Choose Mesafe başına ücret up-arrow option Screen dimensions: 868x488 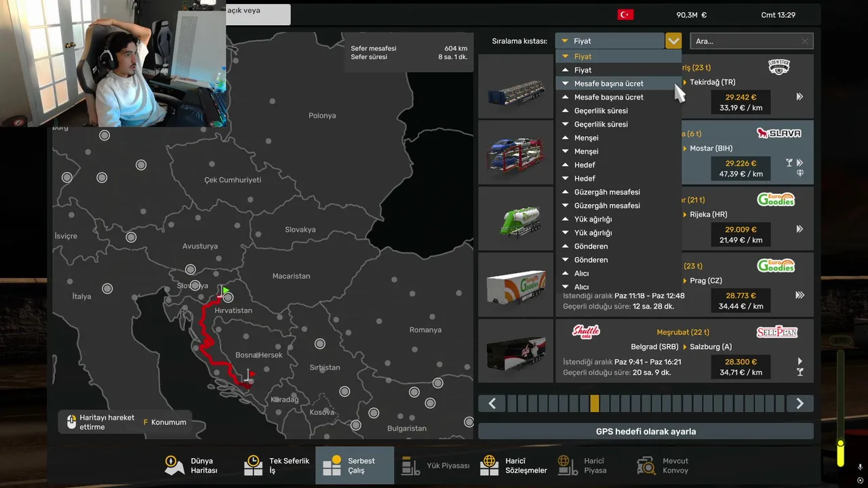click(618, 97)
